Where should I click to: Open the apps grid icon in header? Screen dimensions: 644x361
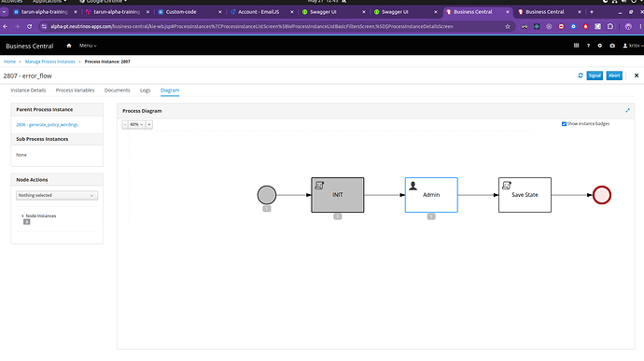click(576, 46)
